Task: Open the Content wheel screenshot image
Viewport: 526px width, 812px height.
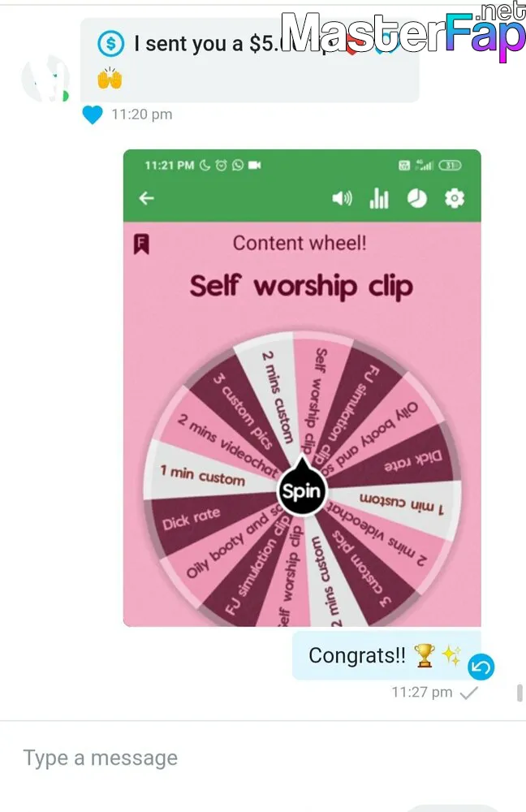Action: (x=302, y=388)
